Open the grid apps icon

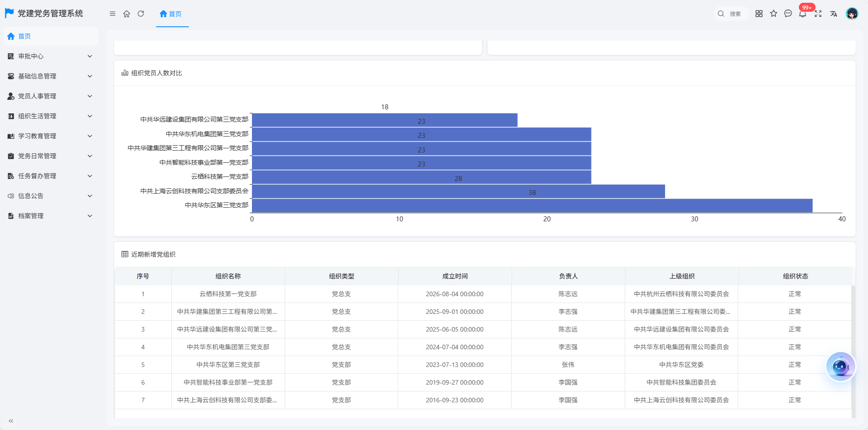point(759,14)
